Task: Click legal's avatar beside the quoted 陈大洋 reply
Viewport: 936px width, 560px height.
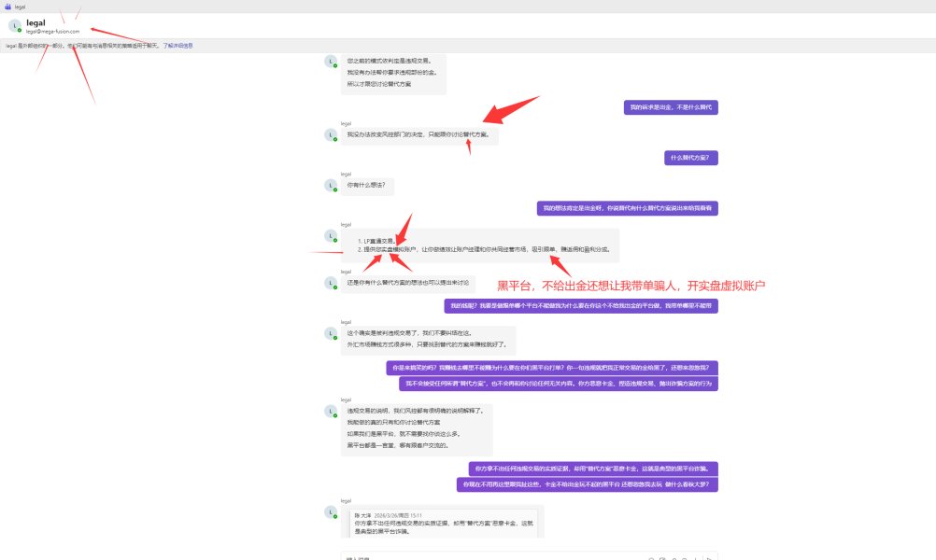Action: [331, 512]
